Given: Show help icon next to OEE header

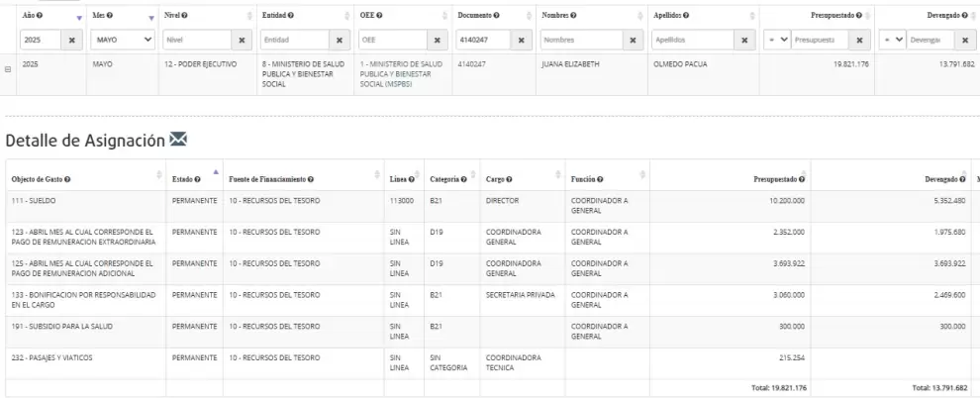Looking at the screenshot, I should tap(379, 15).
